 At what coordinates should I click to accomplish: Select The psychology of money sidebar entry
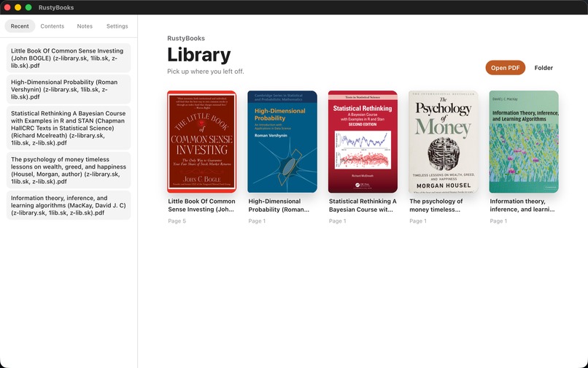coord(69,170)
